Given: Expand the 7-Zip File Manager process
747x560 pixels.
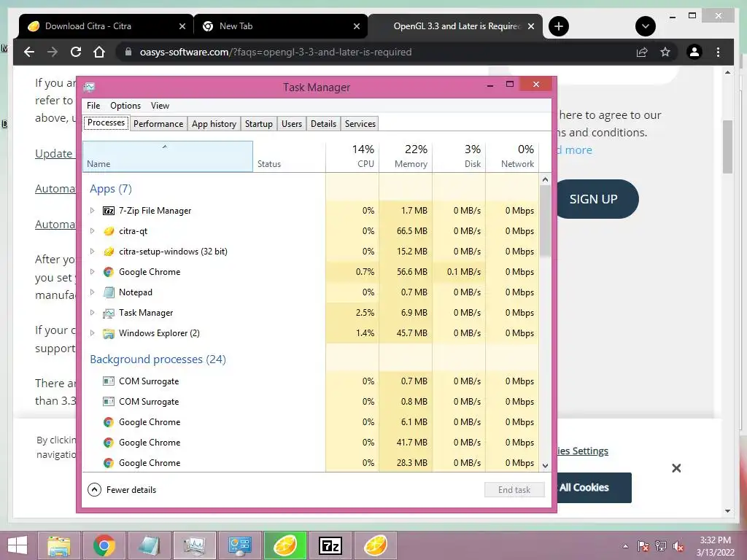Looking at the screenshot, I should (x=93, y=211).
